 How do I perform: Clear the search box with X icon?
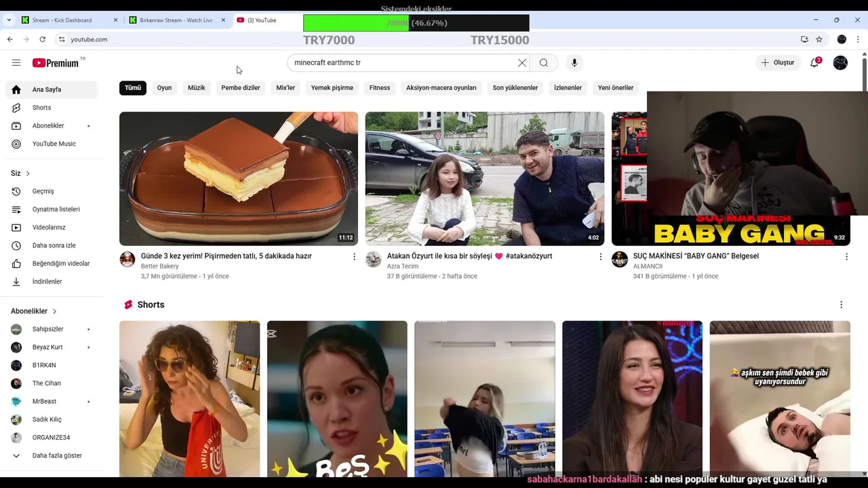click(522, 63)
